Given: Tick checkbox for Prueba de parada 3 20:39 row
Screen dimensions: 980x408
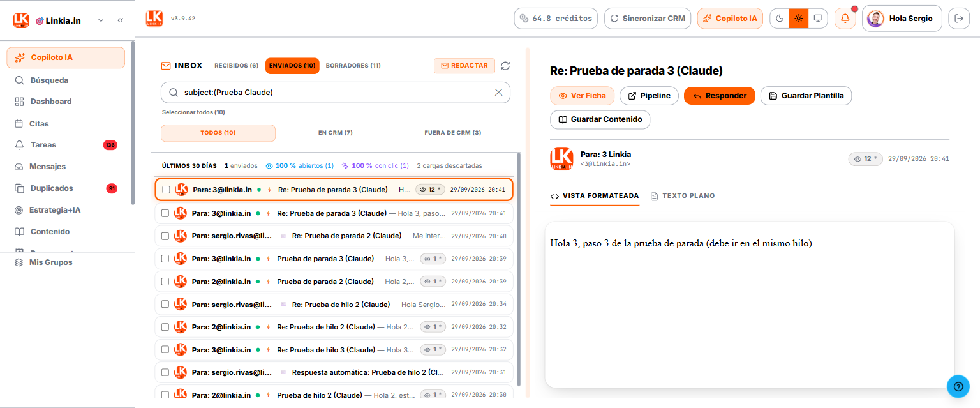Looking at the screenshot, I should [x=165, y=259].
